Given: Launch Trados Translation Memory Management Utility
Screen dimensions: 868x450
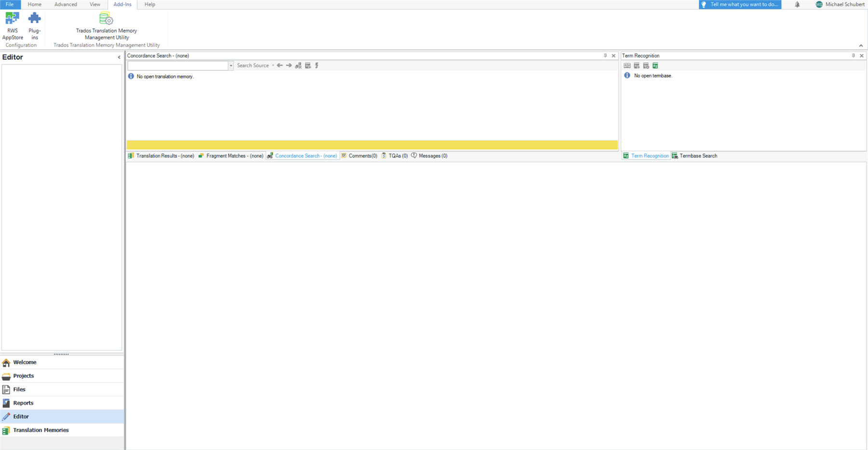Looking at the screenshot, I should (107, 26).
